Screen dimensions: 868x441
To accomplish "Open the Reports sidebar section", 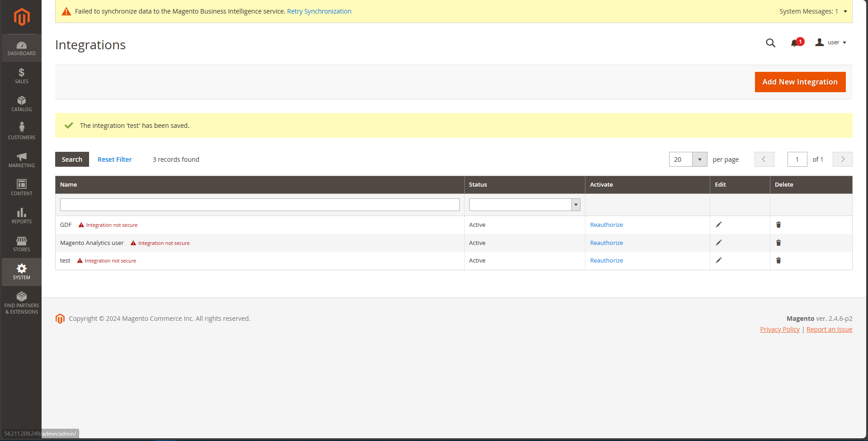I will coord(22,216).
